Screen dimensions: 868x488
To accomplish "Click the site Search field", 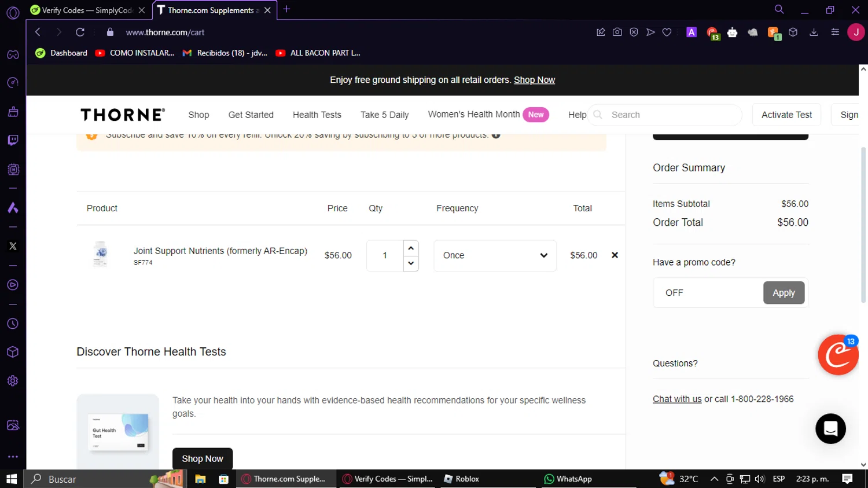I will pos(665,115).
